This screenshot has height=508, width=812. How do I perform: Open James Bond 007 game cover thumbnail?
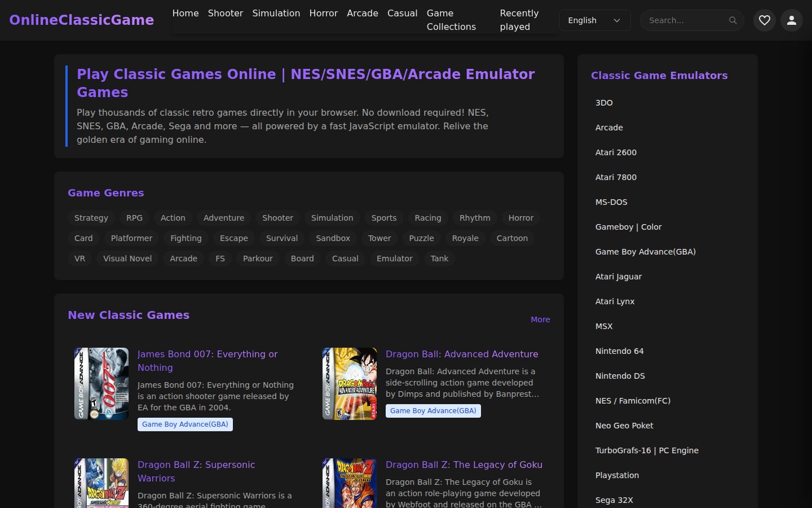(101, 384)
